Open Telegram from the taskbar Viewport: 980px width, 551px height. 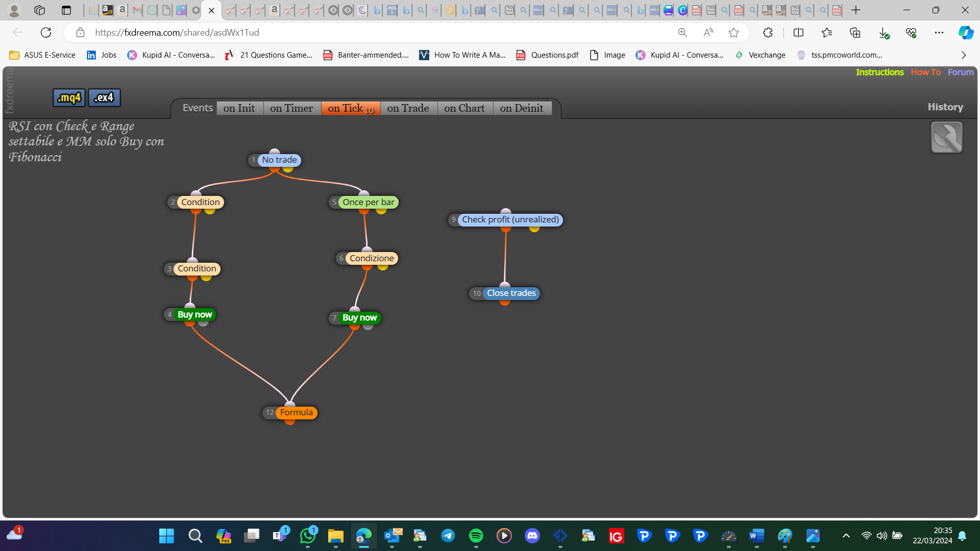pyautogui.click(x=448, y=536)
